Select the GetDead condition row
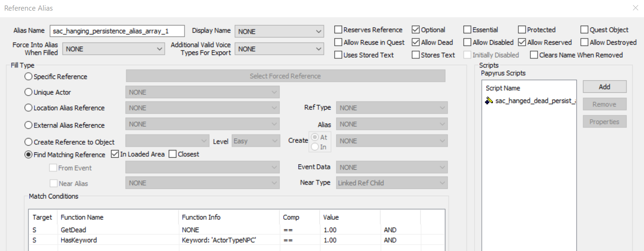The height and width of the screenshot is (251, 644). tap(237, 230)
